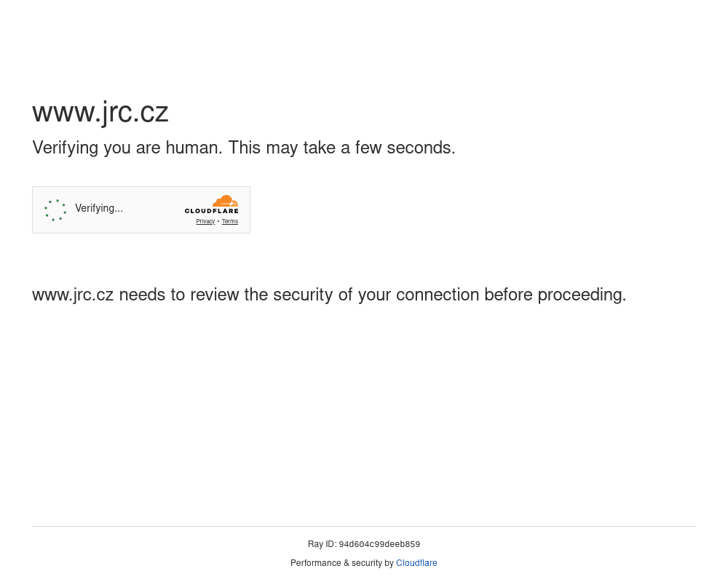Screen dimensions: 728x582
Task: Click the "Verifying..." status label
Action: [99, 209]
